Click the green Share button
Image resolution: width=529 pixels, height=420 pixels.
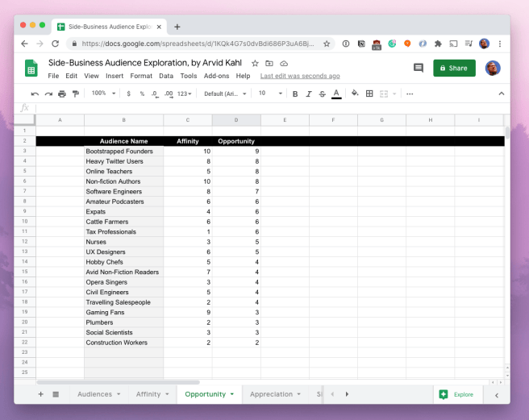pos(454,69)
